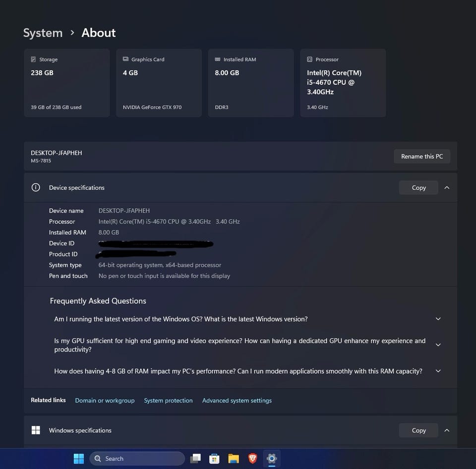Open Advanced system settings link

237,401
